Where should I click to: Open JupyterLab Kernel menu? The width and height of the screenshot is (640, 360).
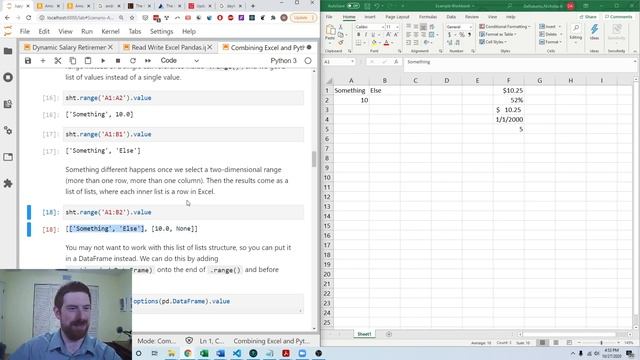coord(110,31)
